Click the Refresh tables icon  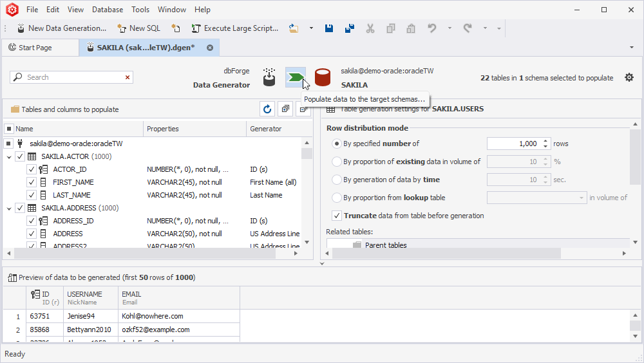point(267,109)
